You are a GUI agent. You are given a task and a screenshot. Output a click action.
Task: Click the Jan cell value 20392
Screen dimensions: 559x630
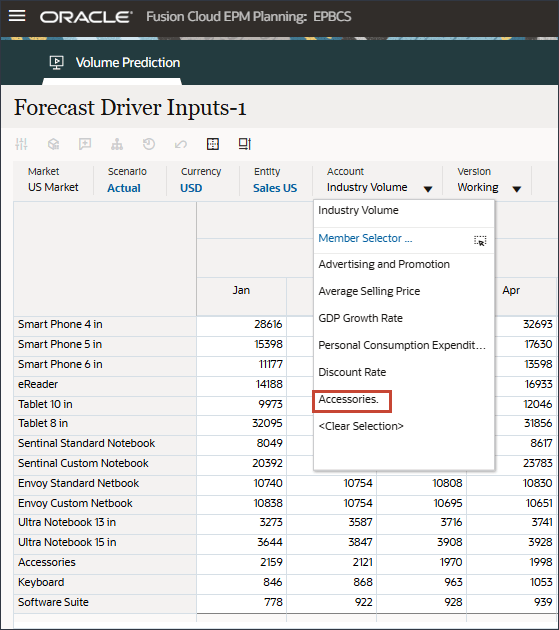242,465
